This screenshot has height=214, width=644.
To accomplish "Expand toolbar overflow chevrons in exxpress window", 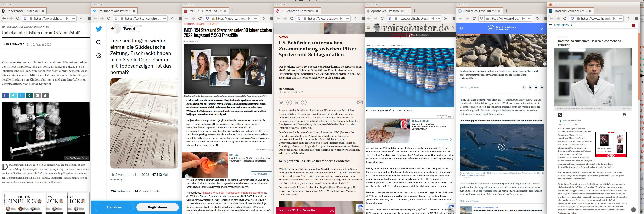I will [x=355, y=18].
